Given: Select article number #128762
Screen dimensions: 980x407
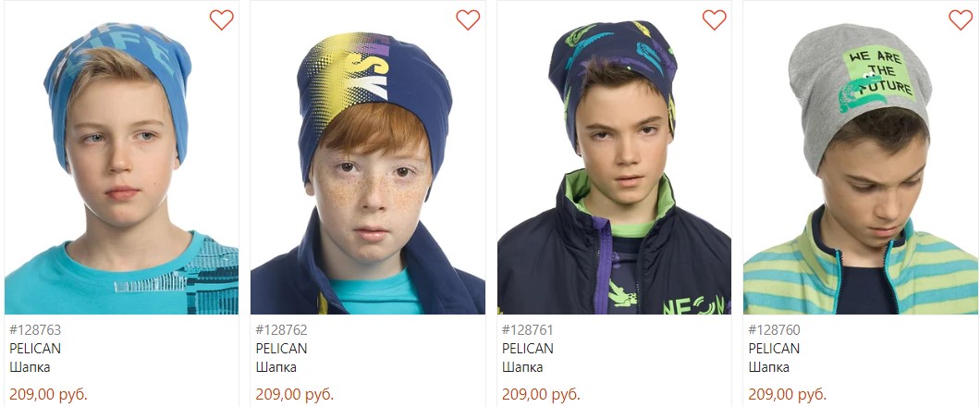Looking at the screenshot, I should 281,329.
